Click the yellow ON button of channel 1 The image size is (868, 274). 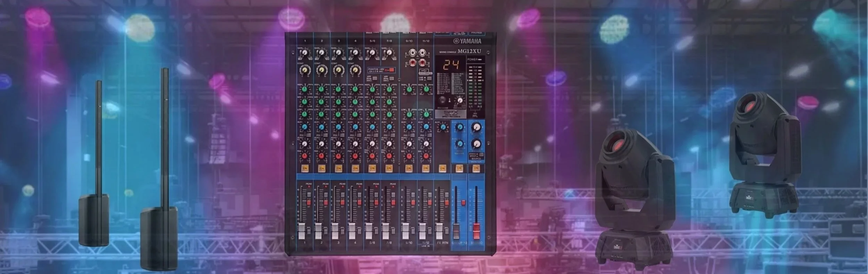tap(305, 168)
